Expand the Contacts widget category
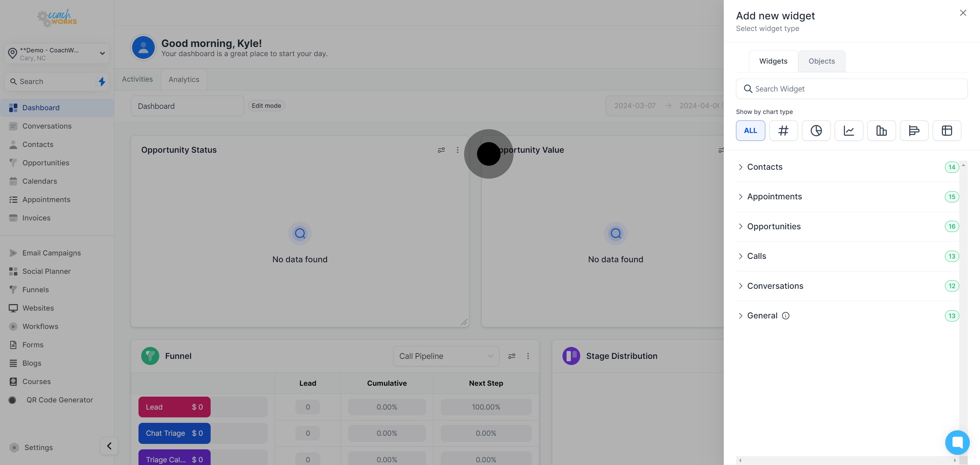 pos(765,167)
